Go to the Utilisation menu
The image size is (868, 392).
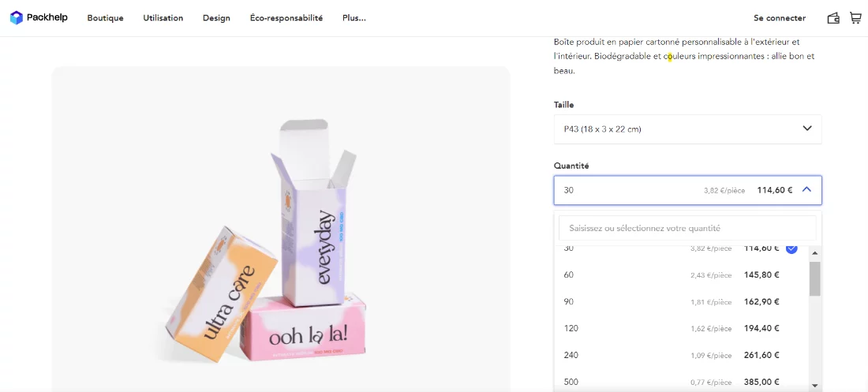(x=163, y=18)
